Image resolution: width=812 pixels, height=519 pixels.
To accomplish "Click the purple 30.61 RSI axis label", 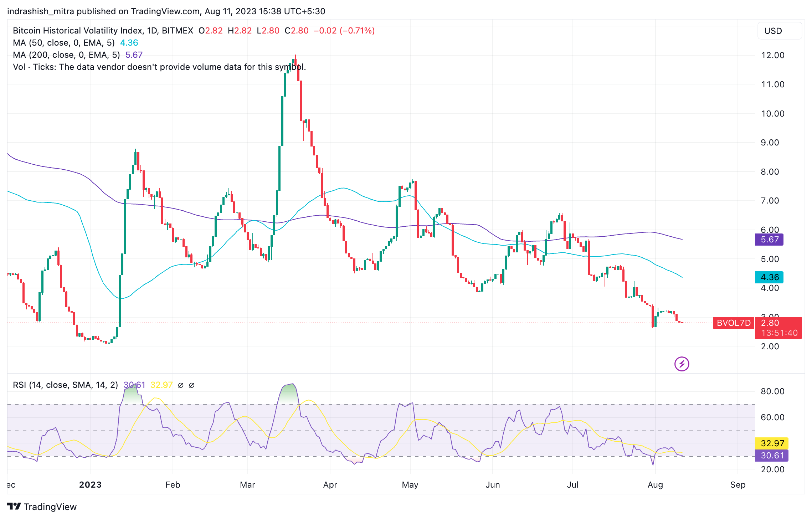I will 772,456.
